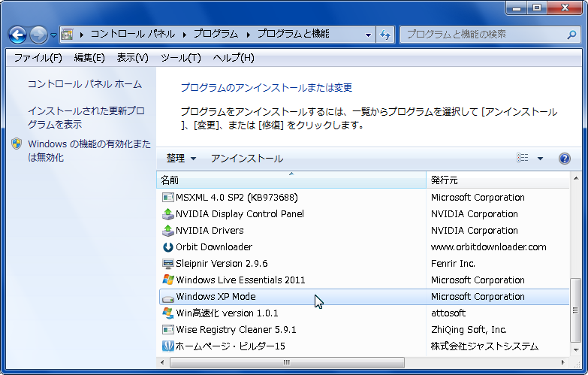Viewport: 588px width, 375px height.
Task: Expand breadcrumb arrow after プログラム
Action: [x=248, y=35]
